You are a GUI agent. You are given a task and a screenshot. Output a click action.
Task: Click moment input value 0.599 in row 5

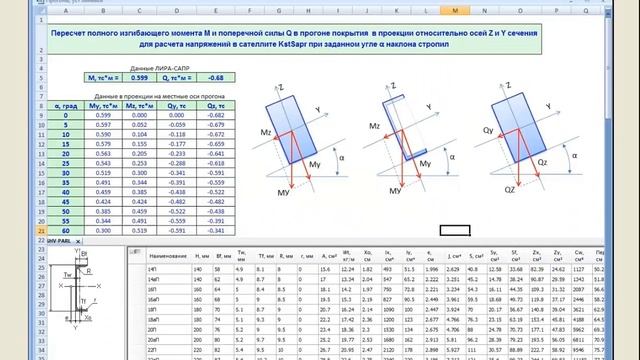tap(139, 78)
